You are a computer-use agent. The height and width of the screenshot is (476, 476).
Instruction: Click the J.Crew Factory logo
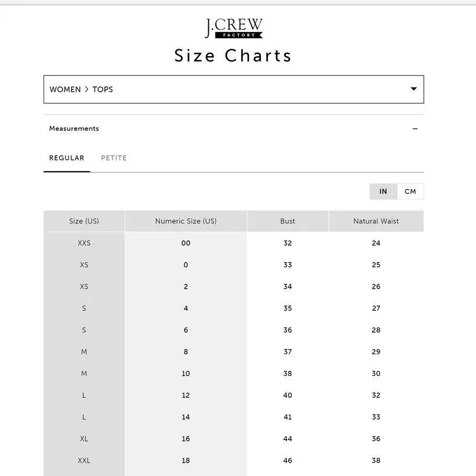pyautogui.click(x=234, y=28)
